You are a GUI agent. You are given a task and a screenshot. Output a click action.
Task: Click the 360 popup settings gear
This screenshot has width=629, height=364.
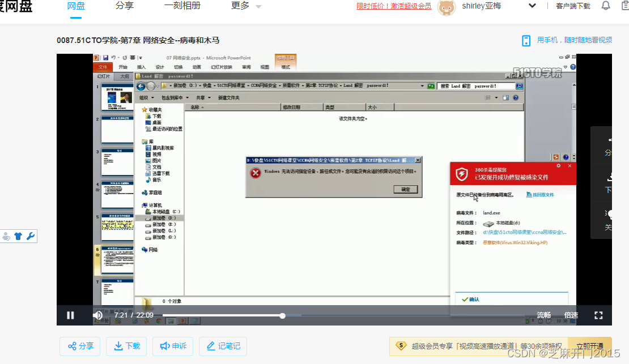(x=558, y=165)
